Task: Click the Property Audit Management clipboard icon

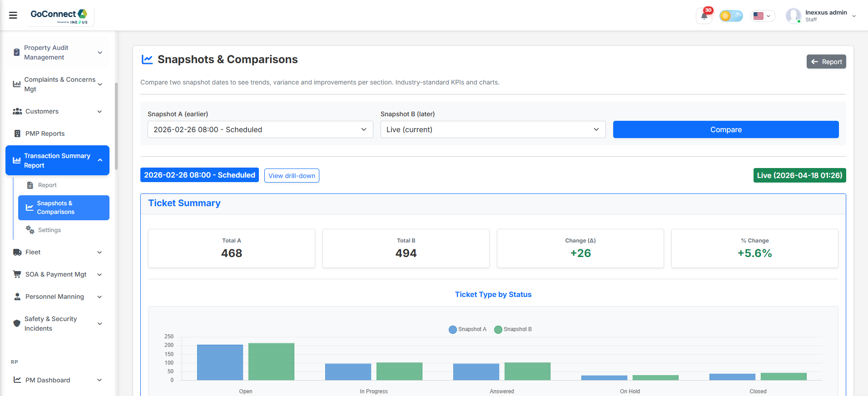Action: pyautogui.click(x=17, y=52)
